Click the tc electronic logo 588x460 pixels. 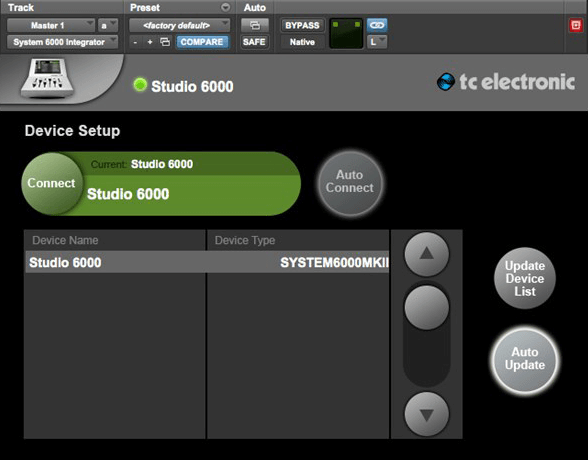pos(506,82)
